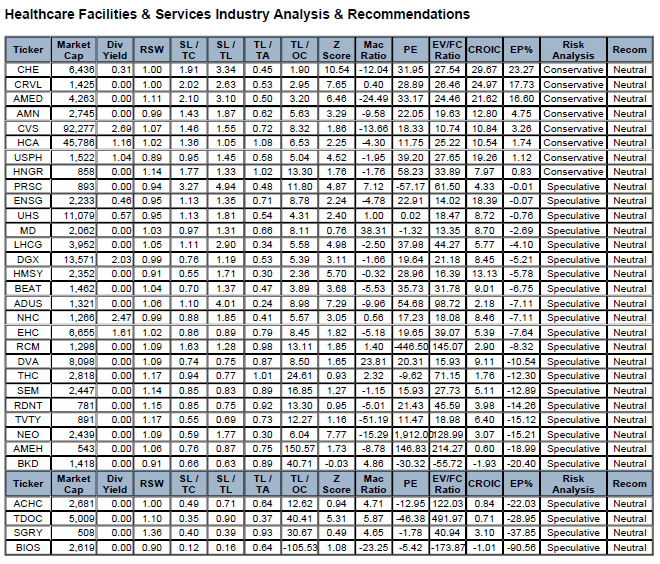Click PRSC SL/TC value 3.27

[x=189, y=186]
